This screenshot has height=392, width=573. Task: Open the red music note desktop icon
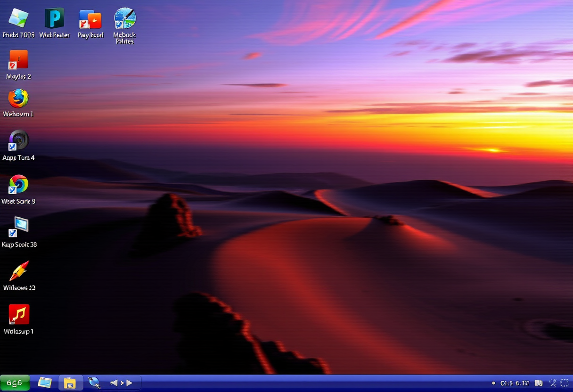pos(19,314)
